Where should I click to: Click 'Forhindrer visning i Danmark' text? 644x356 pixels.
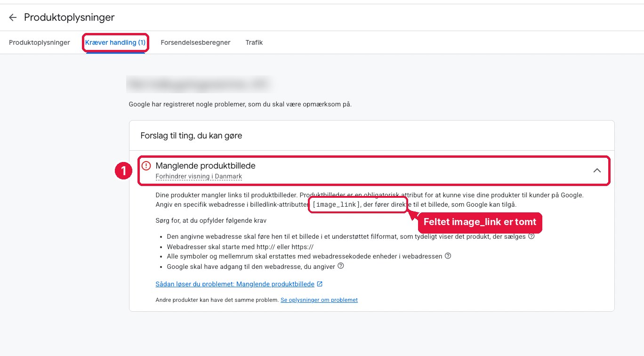point(199,177)
